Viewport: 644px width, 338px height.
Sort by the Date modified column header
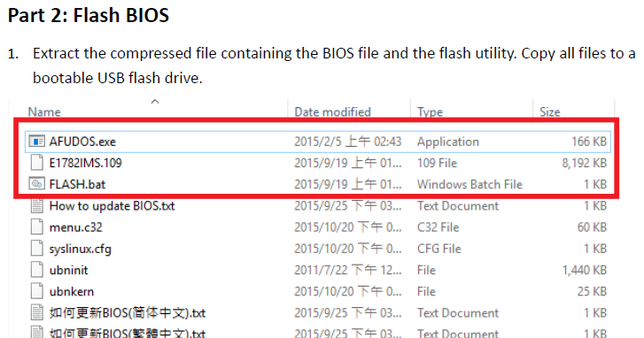pos(333,112)
